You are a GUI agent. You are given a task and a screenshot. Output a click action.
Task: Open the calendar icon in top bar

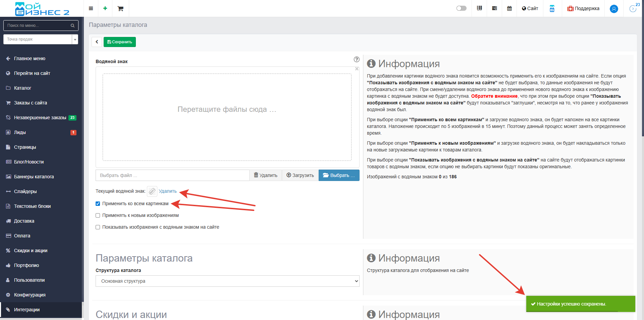coord(509,8)
